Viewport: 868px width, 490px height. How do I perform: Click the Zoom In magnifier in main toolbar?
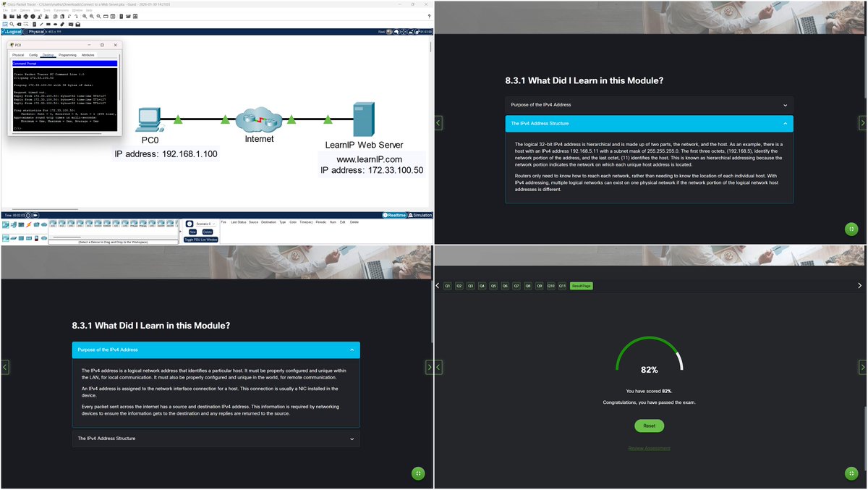(x=85, y=17)
